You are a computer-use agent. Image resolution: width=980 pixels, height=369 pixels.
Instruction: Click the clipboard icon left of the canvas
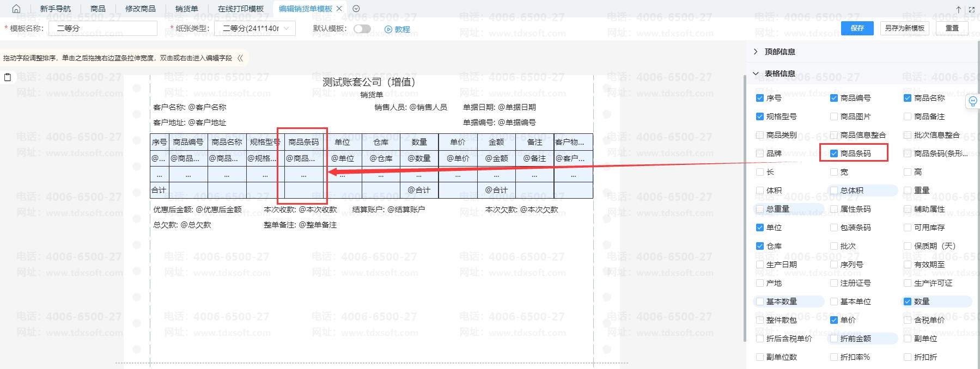[8, 77]
